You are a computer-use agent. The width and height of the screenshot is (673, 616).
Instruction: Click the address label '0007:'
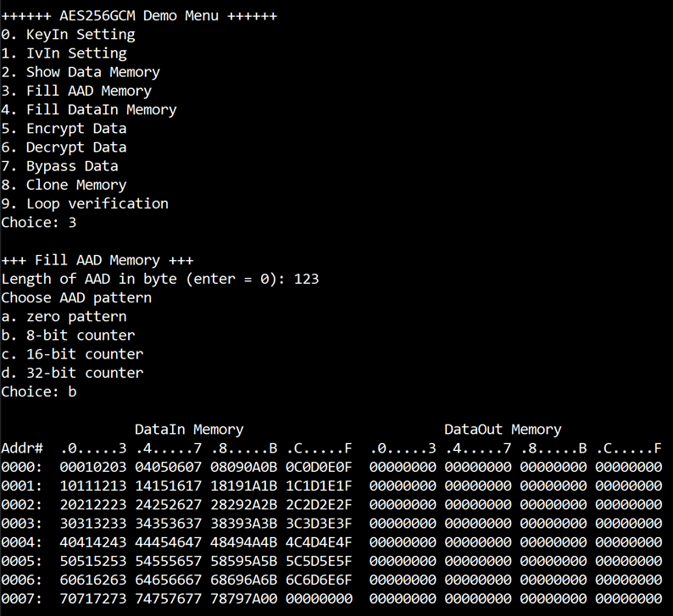(x=22, y=599)
